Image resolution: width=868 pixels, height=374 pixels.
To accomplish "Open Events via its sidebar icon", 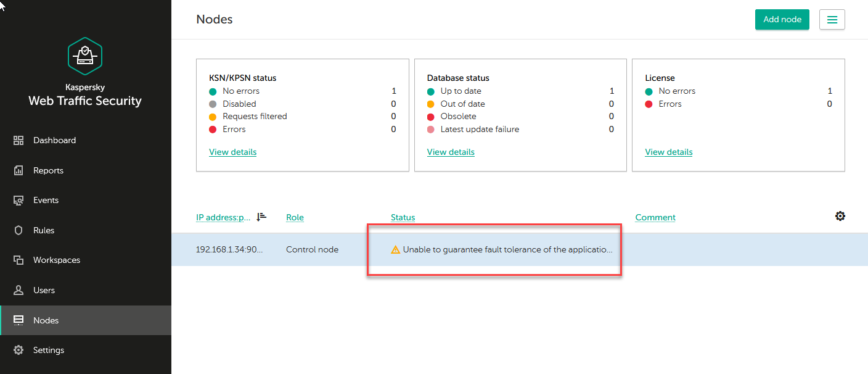I will tap(18, 201).
